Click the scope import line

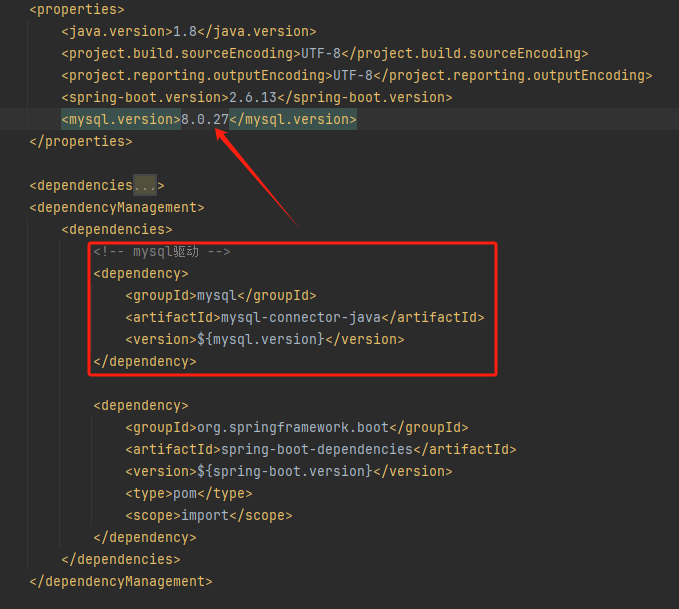[209, 516]
